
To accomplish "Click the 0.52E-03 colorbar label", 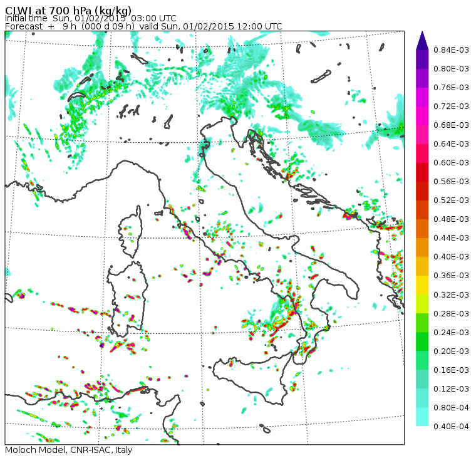I will [x=451, y=200].
